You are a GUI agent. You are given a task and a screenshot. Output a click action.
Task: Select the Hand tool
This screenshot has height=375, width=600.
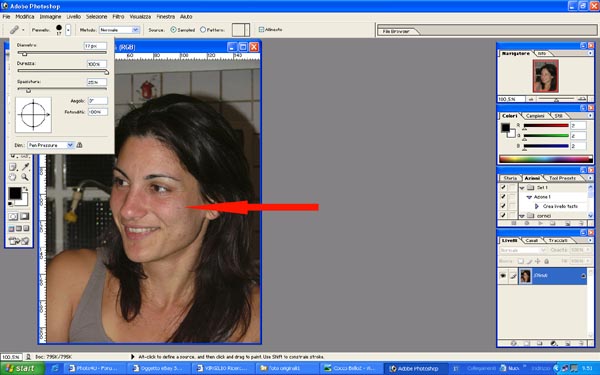click(13, 177)
